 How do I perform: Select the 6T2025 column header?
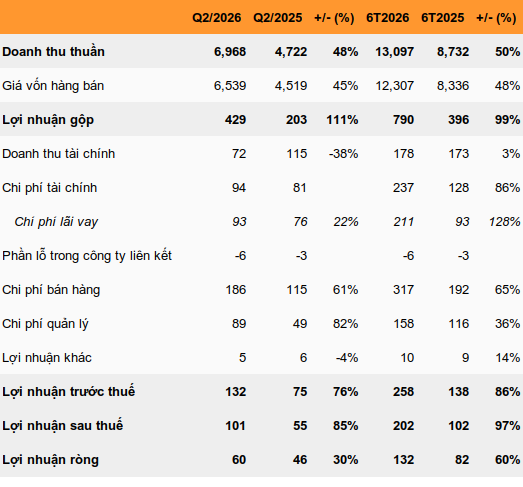click(442, 18)
